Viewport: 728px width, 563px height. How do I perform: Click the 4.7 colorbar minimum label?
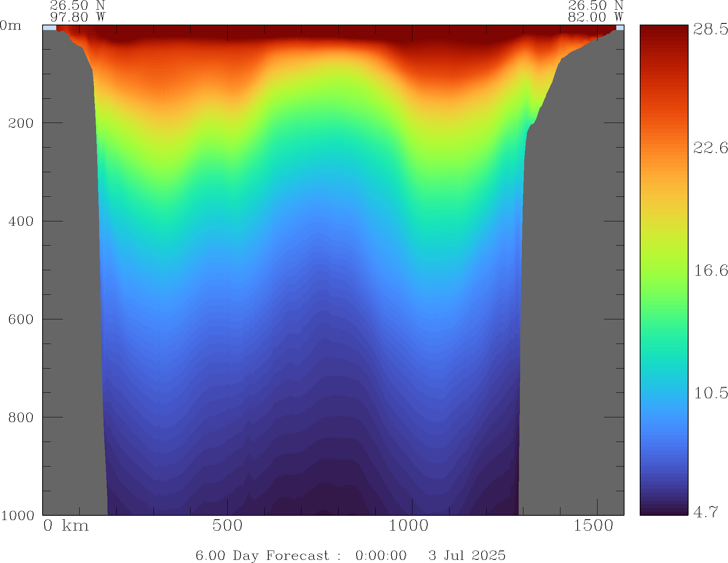(x=705, y=512)
